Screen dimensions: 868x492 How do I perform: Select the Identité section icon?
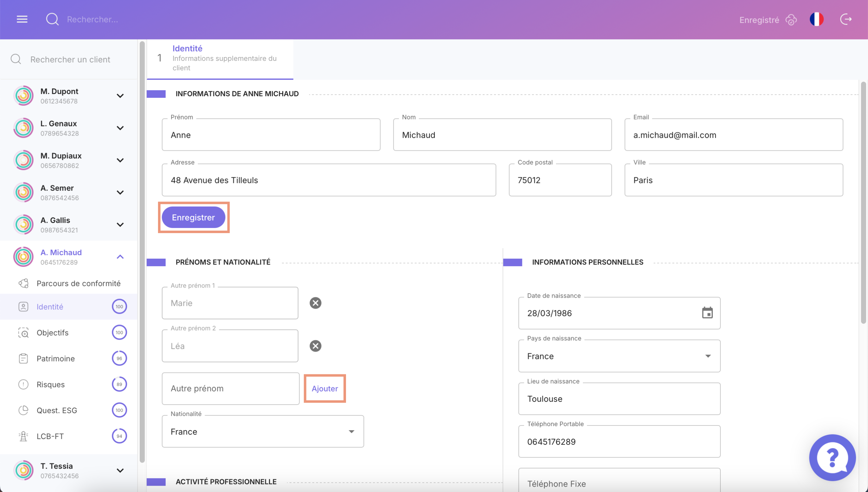[23, 307]
